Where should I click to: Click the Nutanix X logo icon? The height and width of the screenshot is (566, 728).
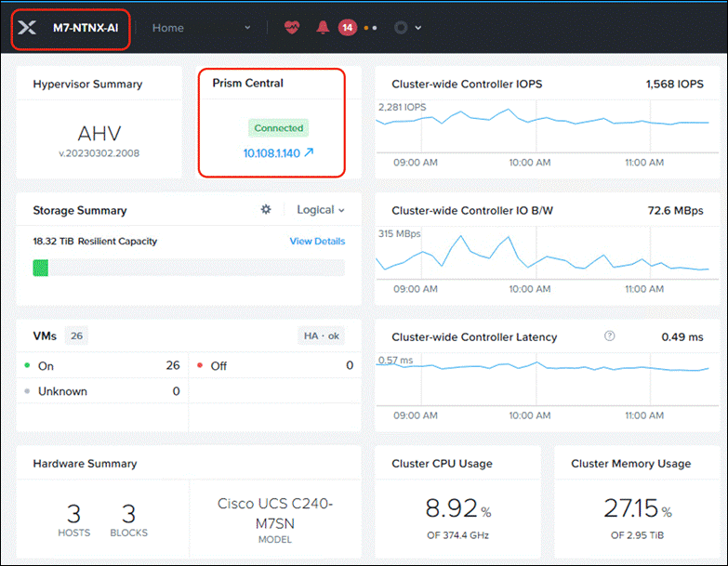coord(27,28)
